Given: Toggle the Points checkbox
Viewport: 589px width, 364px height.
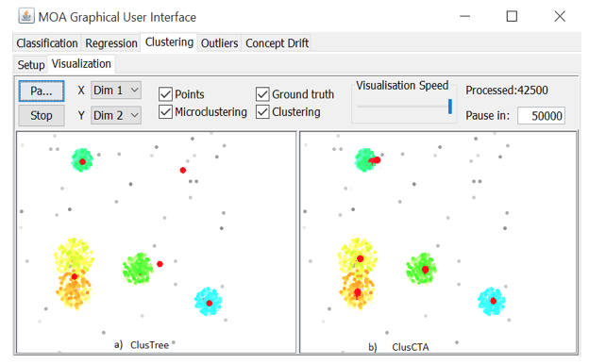Looking at the screenshot, I should tap(165, 94).
